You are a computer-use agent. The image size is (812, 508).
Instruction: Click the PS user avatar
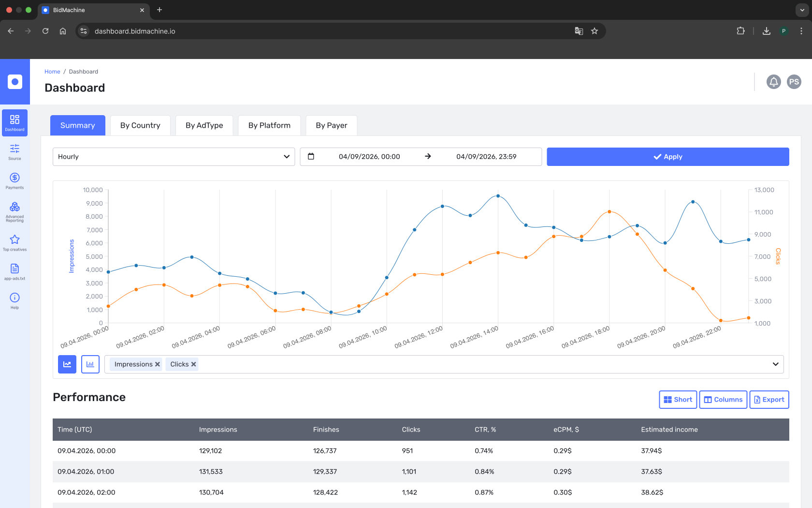click(794, 82)
